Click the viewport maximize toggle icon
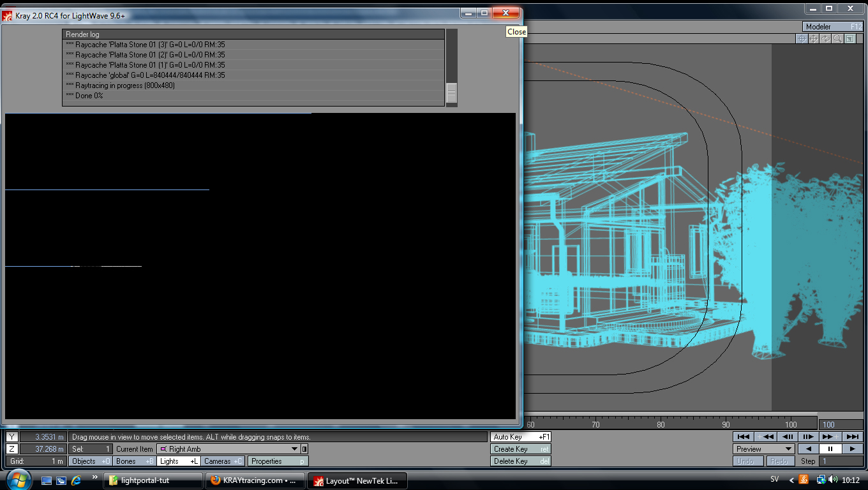Viewport: 868px width, 490px height. pyautogui.click(x=849, y=39)
